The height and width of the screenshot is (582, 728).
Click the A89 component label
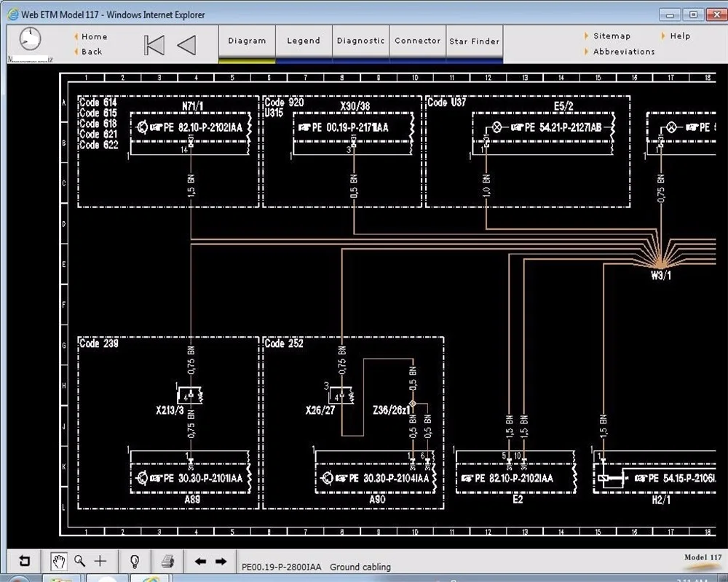tap(192, 499)
